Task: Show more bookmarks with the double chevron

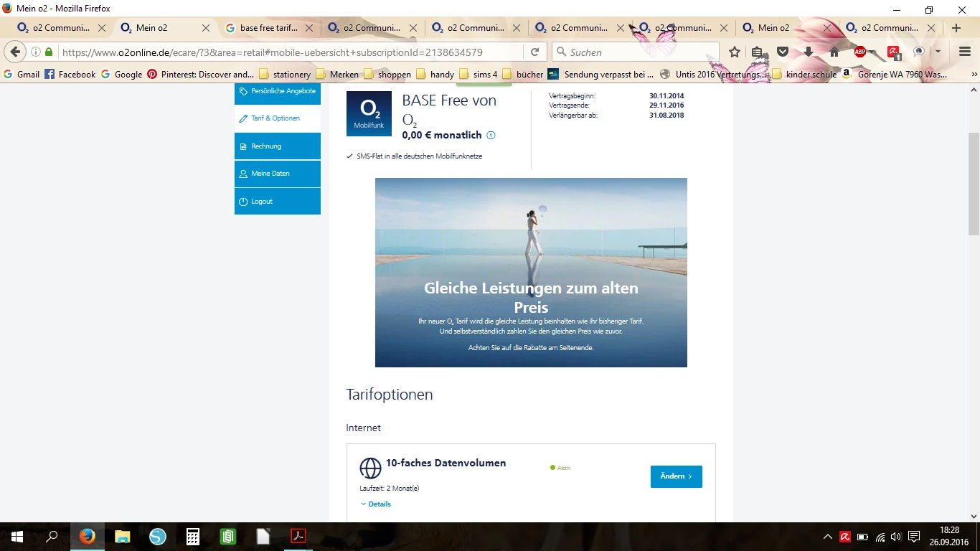Action: click(x=974, y=74)
